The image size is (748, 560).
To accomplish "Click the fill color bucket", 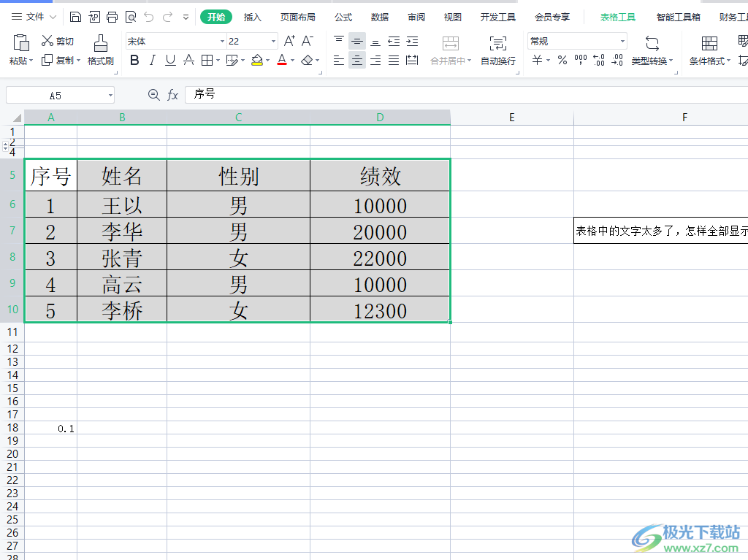I will coord(257,60).
